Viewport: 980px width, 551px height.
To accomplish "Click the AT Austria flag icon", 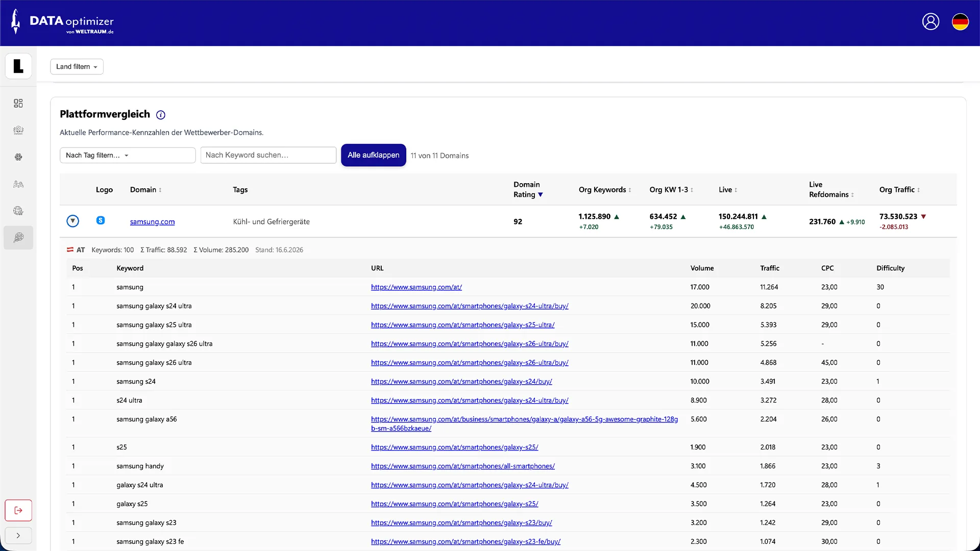I will coord(70,250).
